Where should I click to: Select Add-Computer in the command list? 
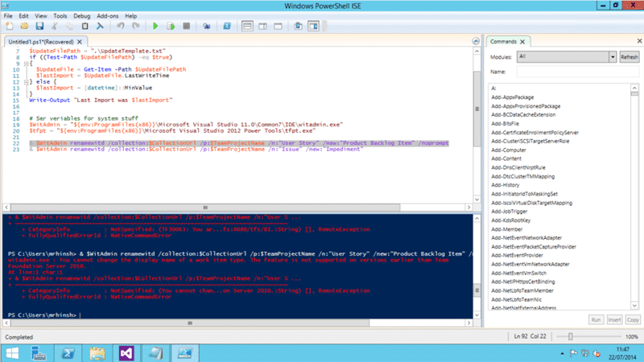509,150
